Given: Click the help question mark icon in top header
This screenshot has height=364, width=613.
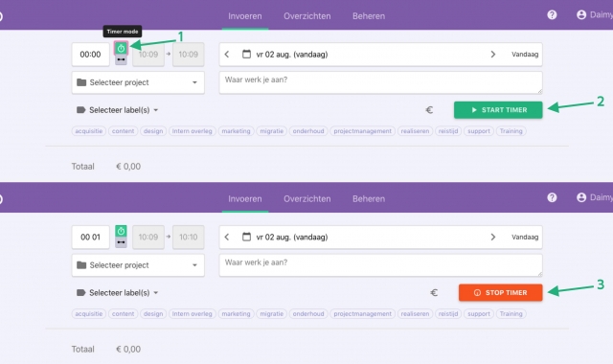Looking at the screenshot, I should 552,15.
